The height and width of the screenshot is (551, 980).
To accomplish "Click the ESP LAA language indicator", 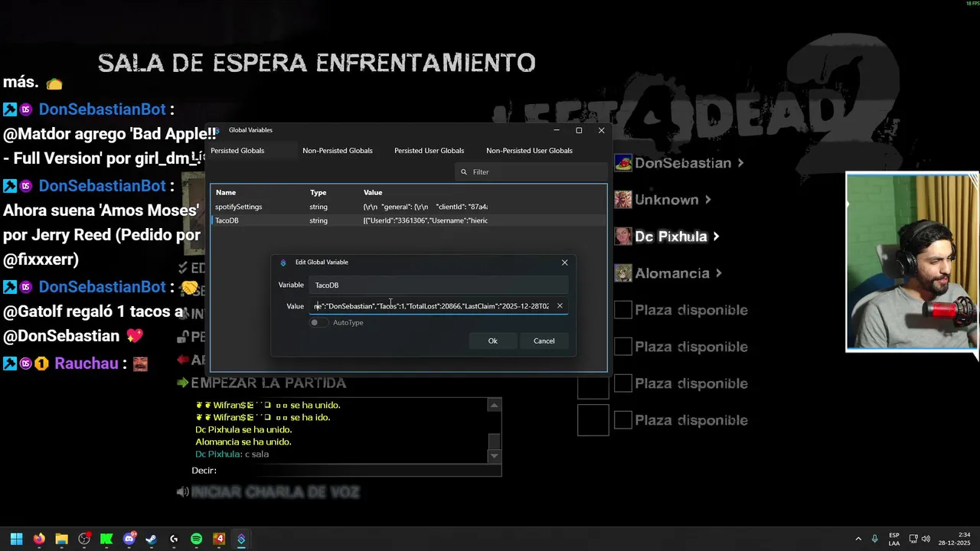I will click(894, 539).
